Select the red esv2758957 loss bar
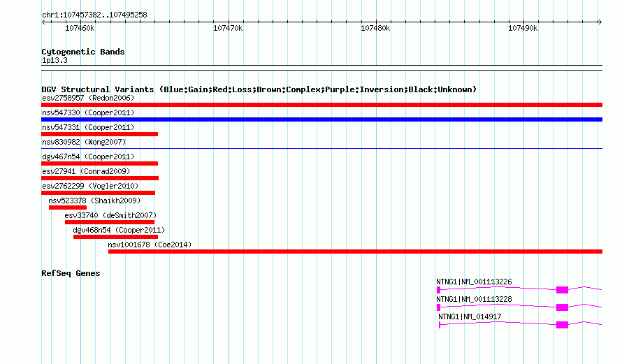 321,105
